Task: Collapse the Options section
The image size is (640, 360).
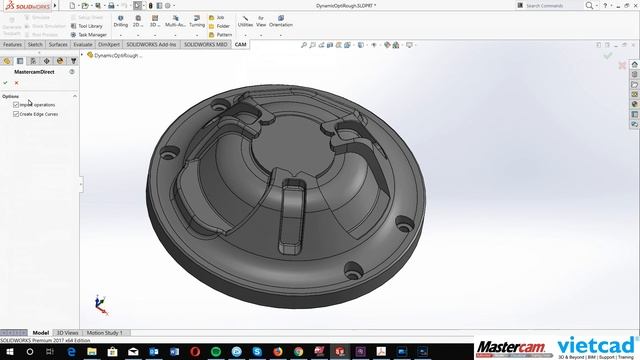Action: [x=75, y=96]
